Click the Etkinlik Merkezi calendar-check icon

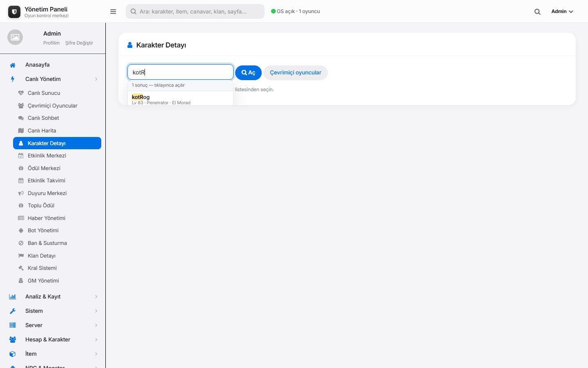click(21, 156)
